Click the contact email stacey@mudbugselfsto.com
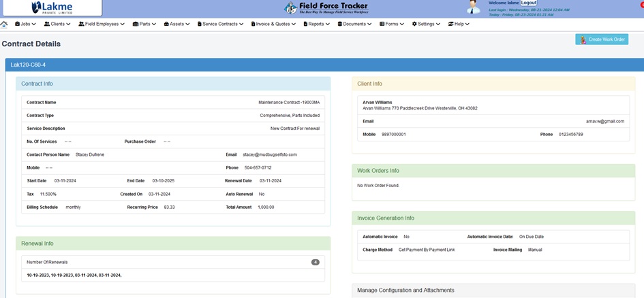 (x=270, y=154)
